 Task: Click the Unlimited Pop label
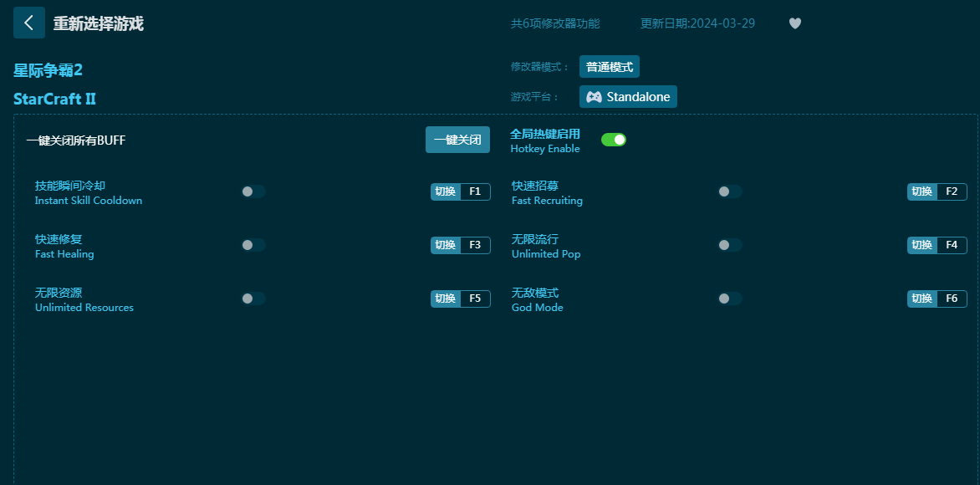[x=546, y=254]
